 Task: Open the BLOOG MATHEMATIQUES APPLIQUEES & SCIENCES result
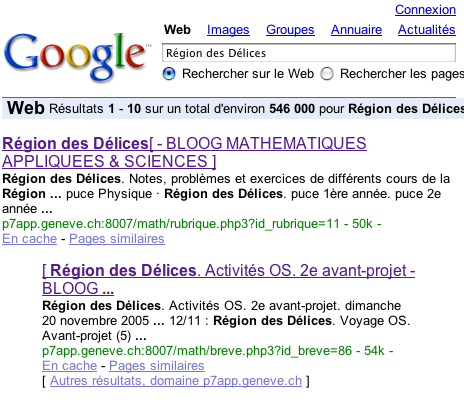click(184, 153)
